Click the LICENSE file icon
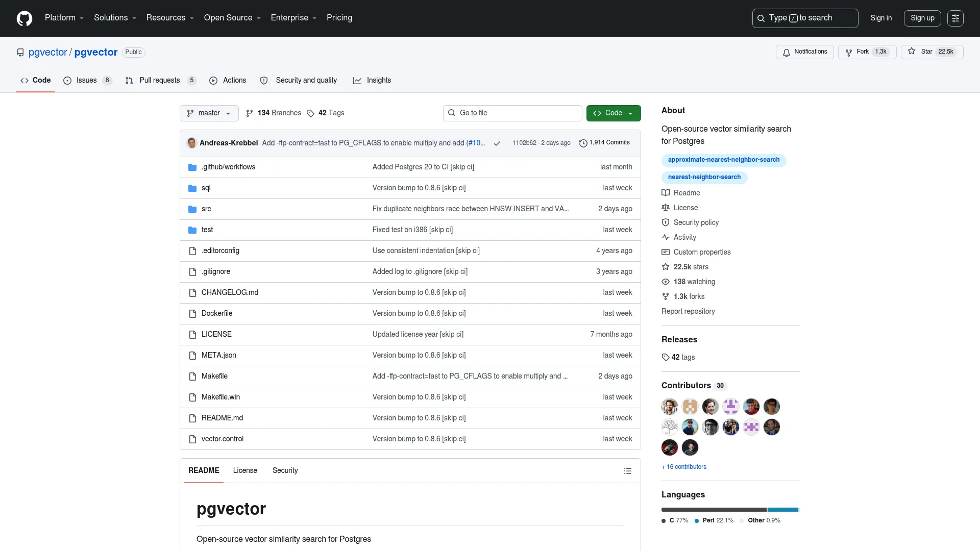Screen dimensions: 980x551 coord(192,335)
